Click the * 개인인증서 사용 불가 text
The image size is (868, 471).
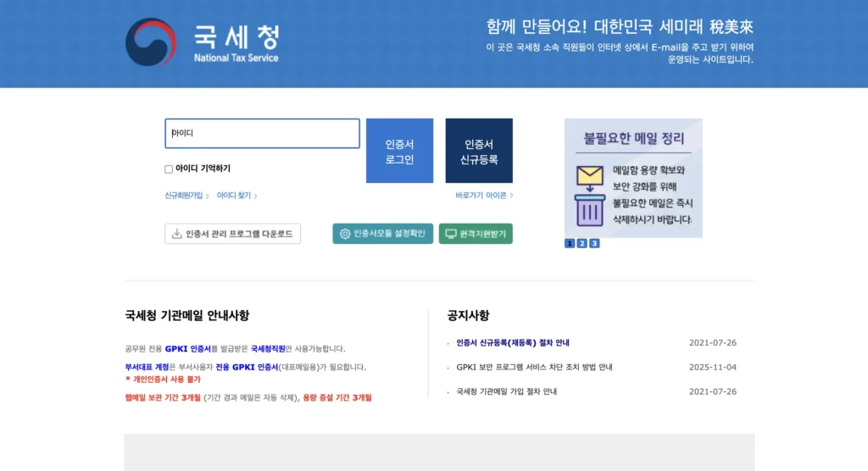click(x=163, y=380)
